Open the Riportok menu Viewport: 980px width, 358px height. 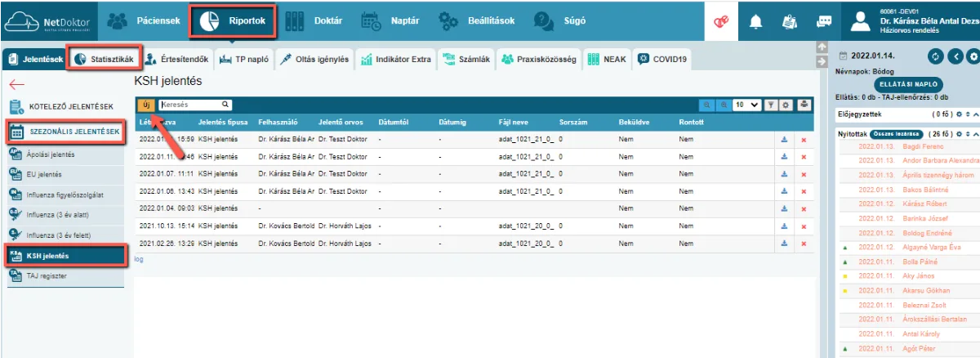(x=233, y=20)
